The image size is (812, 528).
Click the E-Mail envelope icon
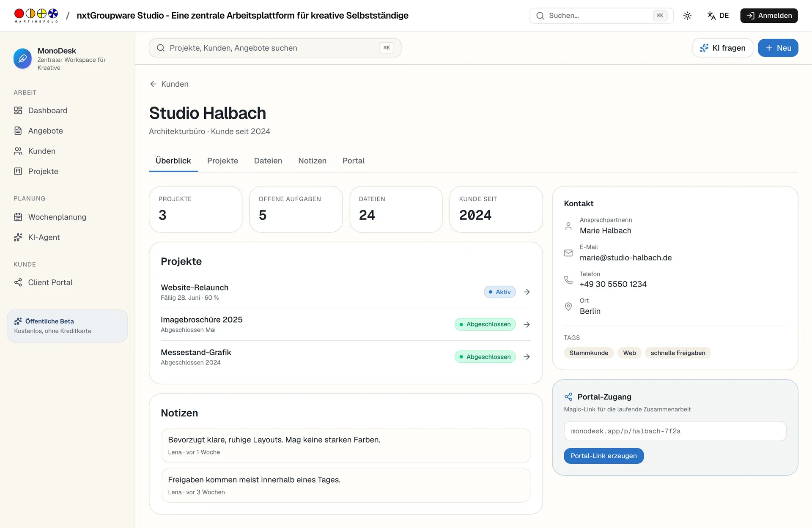[568, 253]
